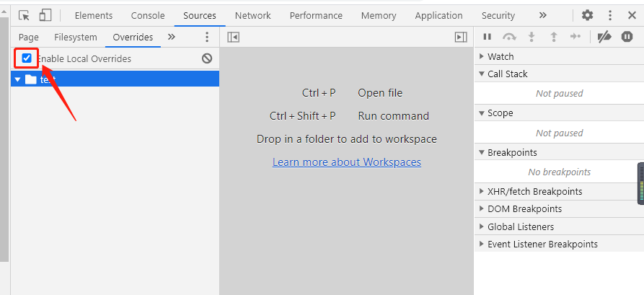Image resolution: width=644 pixels, height=295 pixels.
Task: Toggle pause on exceptions icon
Action: click(627, 37)
